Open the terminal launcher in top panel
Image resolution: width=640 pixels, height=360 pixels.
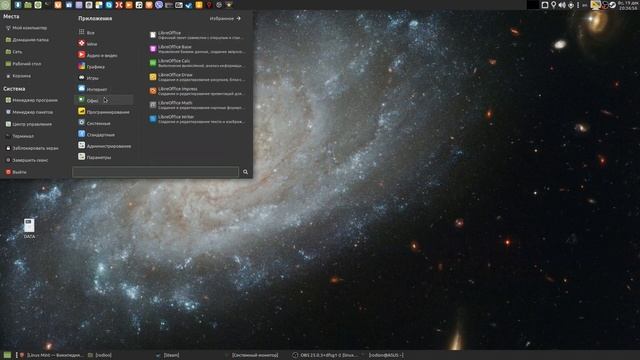pos(48,5)
